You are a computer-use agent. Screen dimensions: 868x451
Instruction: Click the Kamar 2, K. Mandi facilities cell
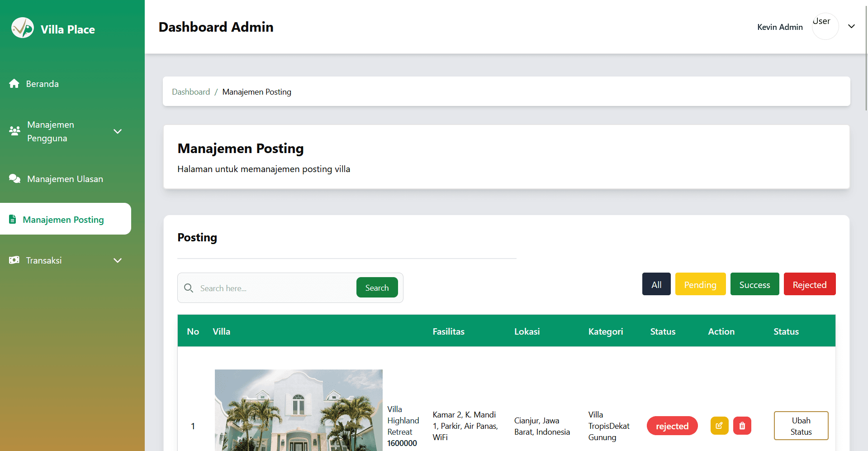(x=465, y=426)
